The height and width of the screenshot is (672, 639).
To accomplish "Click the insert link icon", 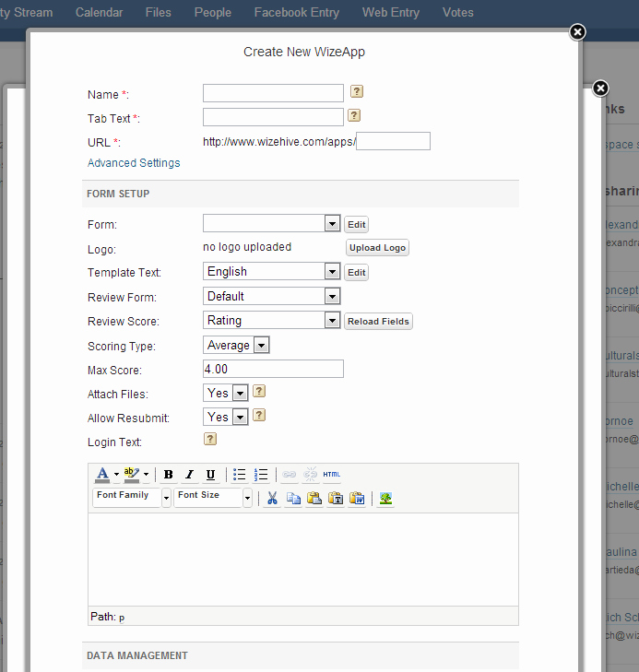I will (x=290, y=475).
